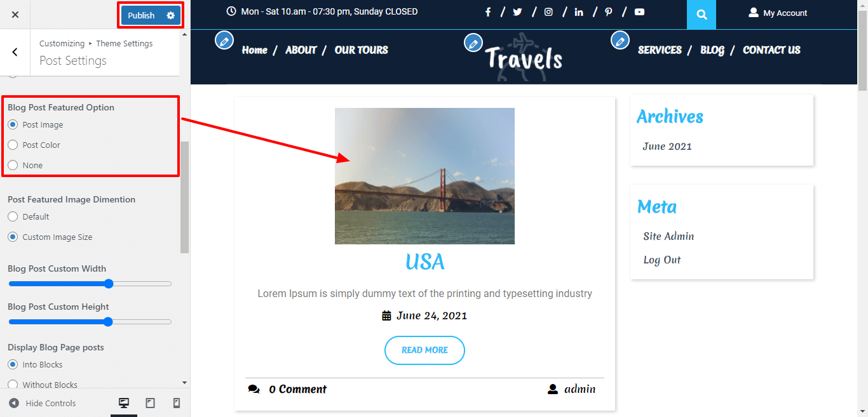Select the Post Color radio option
This screenshot has height=417, width=868.
coord(13,145)
